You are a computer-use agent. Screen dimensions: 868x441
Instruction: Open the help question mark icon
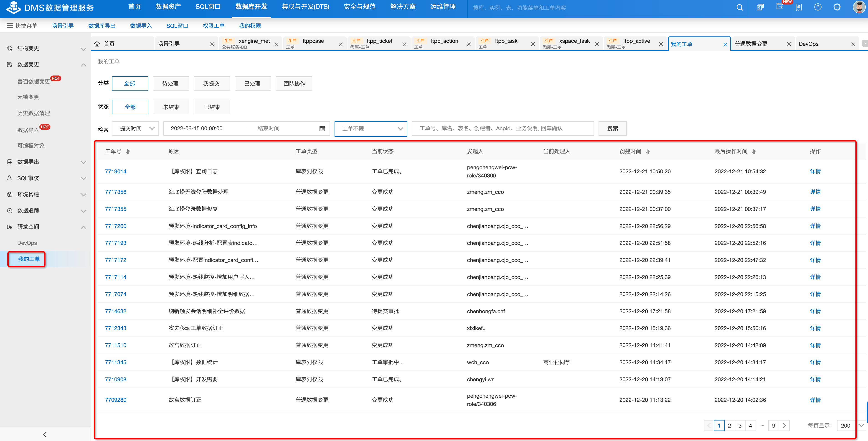[x=818, y=7]
